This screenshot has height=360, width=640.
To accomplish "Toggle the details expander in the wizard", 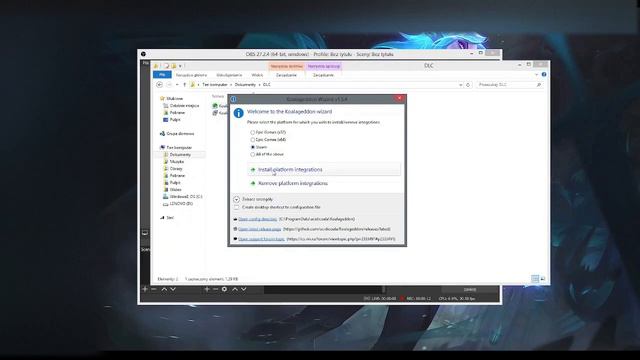I will pos(236,200).
